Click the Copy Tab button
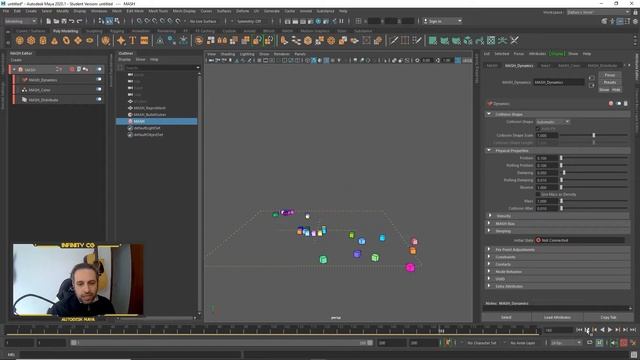The height and width of the screenshot is (360, 640). (x=608, y=317)
